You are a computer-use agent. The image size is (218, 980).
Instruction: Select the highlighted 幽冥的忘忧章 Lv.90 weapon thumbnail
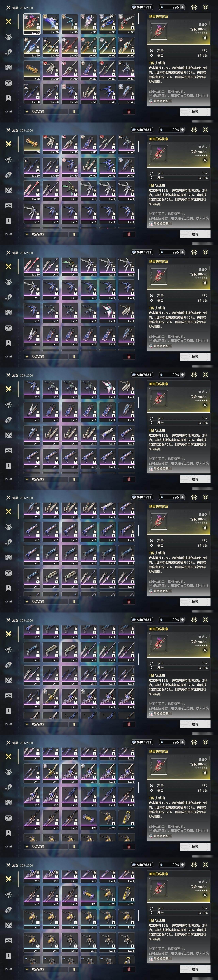click(32, 24)
